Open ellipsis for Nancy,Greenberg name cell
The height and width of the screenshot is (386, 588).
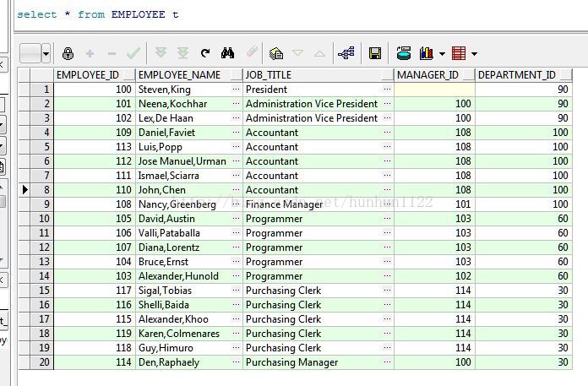click(236, 204)
